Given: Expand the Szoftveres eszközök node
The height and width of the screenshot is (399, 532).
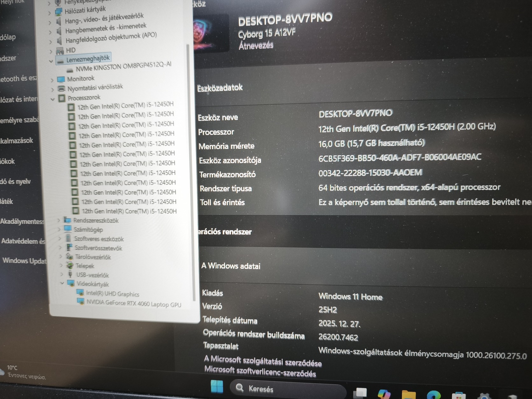Looking at the screenshot, I should click(60, 238).
